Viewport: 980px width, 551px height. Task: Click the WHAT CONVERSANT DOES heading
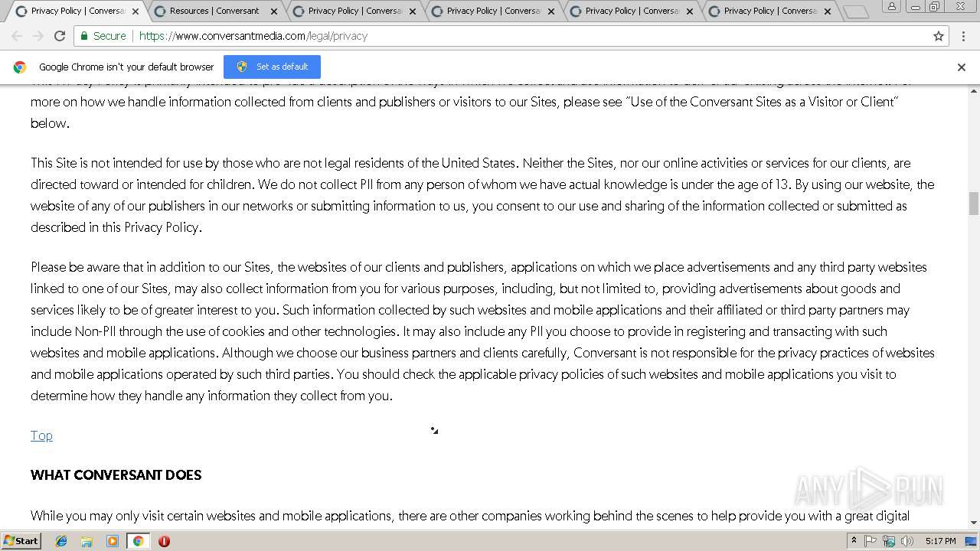[x=116, y=475]
